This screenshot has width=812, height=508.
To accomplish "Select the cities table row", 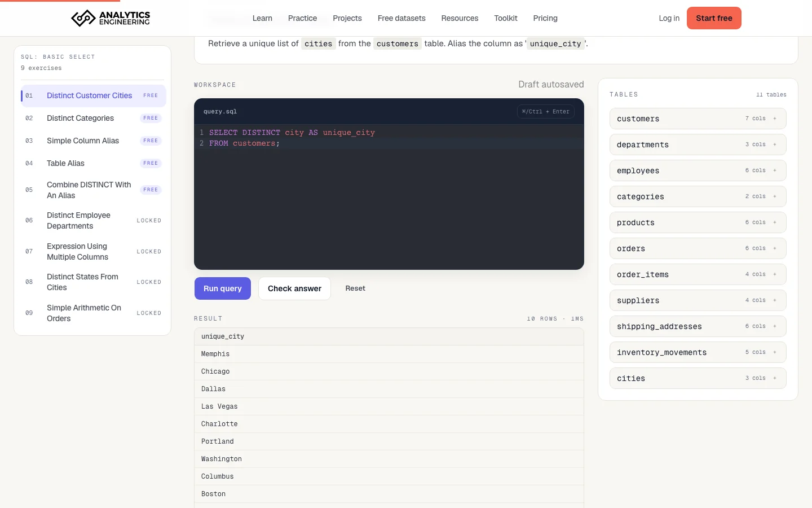I will point(698,378).
